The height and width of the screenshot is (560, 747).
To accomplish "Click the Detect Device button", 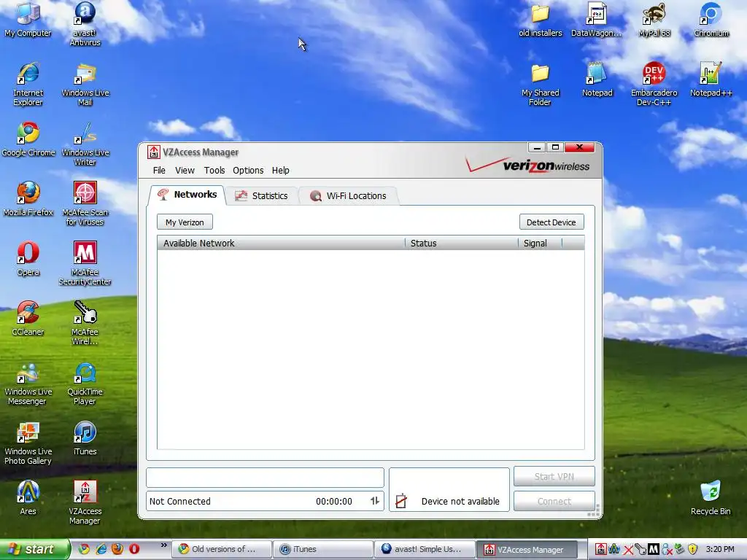I will click(551, 222).
